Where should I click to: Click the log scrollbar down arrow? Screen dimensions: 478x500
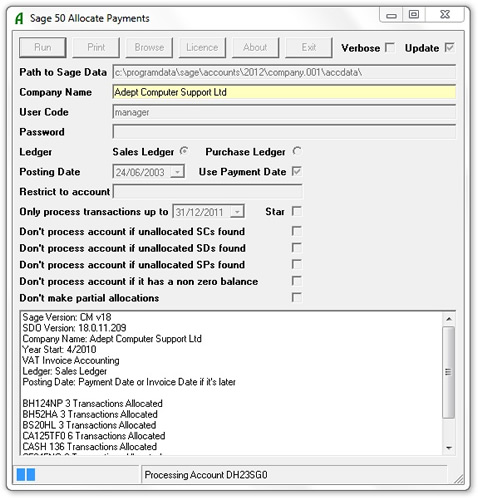[449, 448]
